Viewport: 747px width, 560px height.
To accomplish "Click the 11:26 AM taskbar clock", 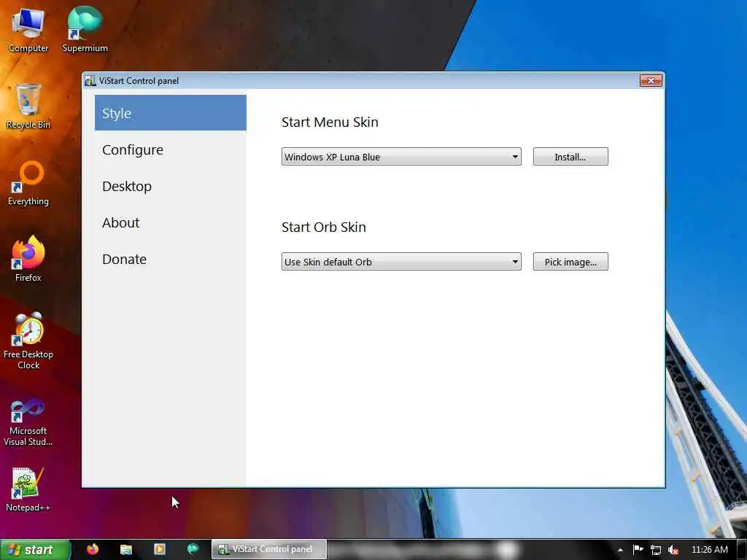I will click(x=709, y=550).
